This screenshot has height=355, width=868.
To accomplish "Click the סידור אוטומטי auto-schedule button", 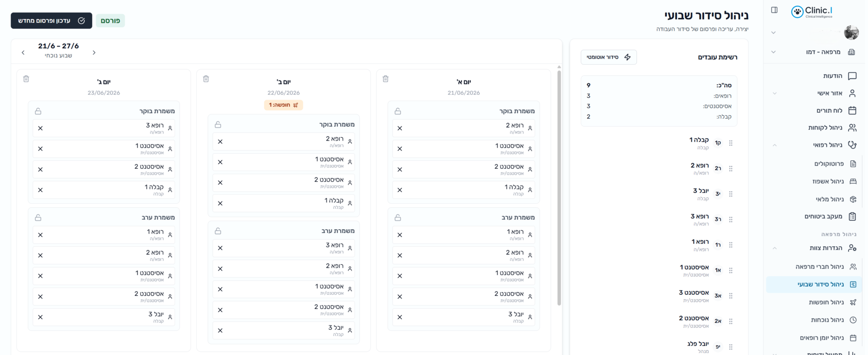I will (x=609, y=57).
